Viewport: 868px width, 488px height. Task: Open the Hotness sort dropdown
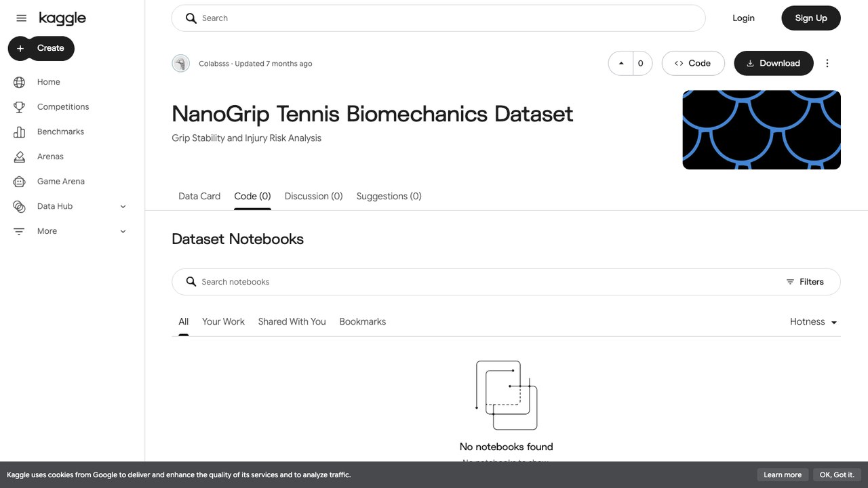[x=814, y=322]
